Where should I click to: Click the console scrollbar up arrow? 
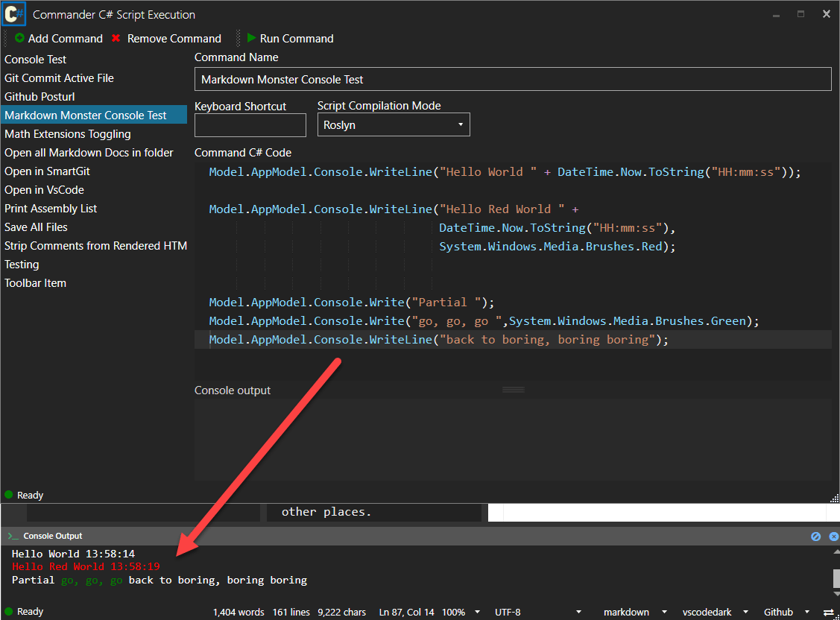(x=836, y=551)
